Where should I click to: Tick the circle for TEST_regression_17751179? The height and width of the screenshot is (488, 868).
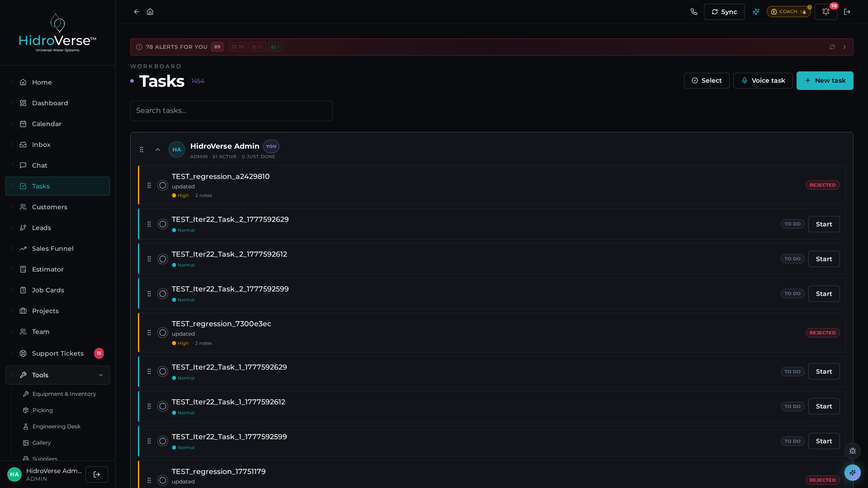pos(163,480)
